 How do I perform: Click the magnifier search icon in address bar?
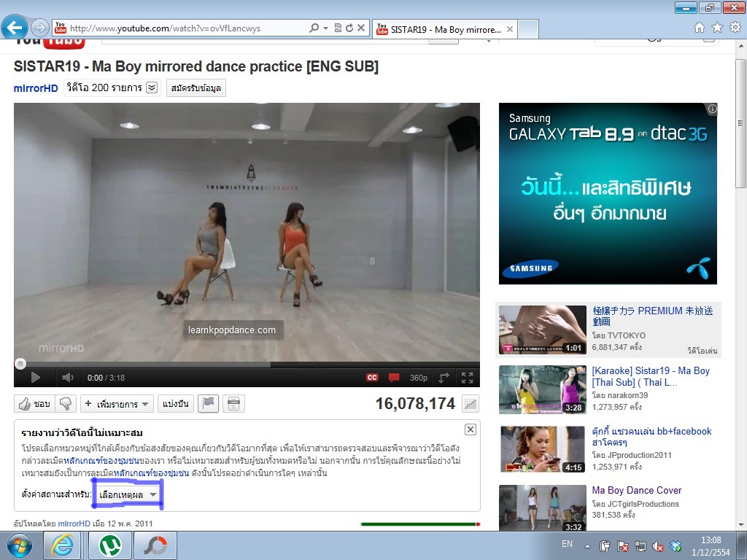[x=314, y=28]
